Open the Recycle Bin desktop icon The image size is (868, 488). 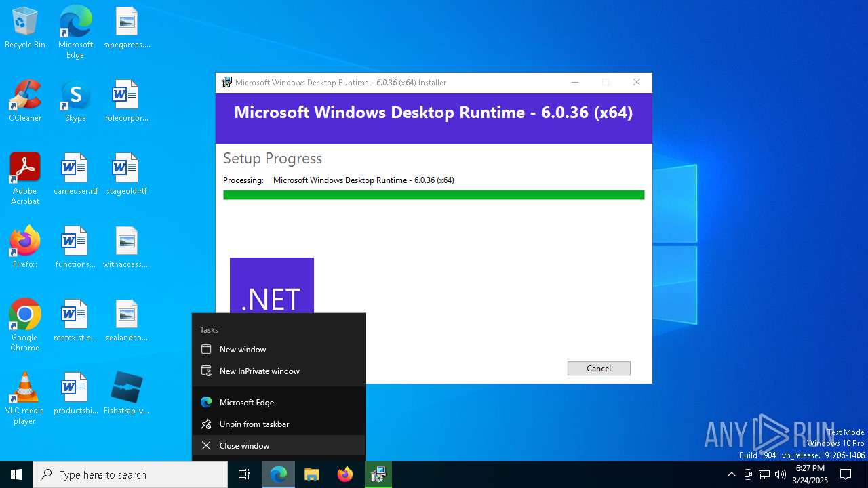25,28
